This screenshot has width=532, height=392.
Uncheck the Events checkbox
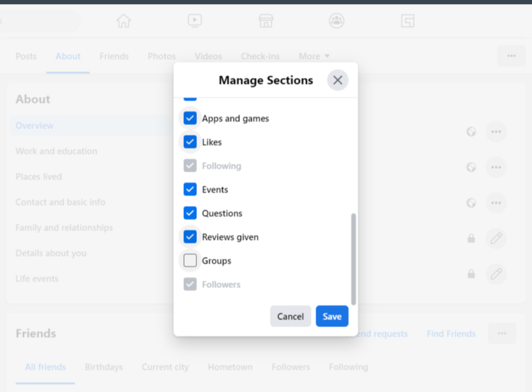[190, 189]
